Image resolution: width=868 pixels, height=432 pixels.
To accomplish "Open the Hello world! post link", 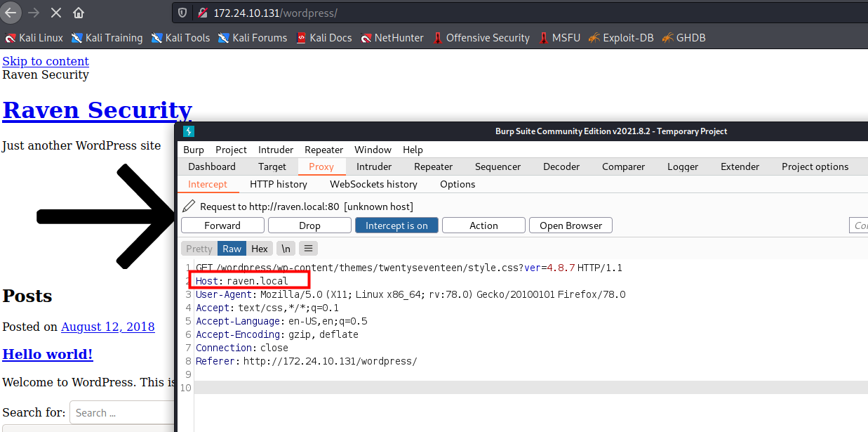I will coord(48,354).
